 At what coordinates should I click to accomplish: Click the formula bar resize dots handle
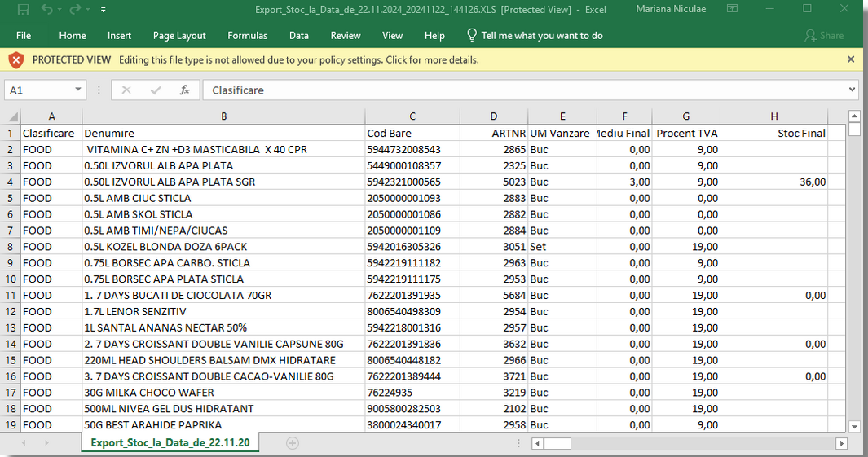click(x=99, y=90)
